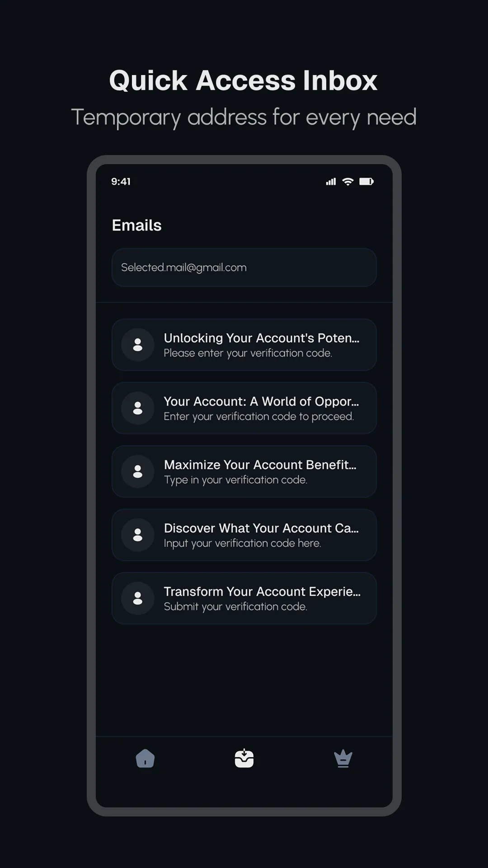Open "Discover What Your Account Ca..." email
The image size is (488, 868).
point(261,528)
